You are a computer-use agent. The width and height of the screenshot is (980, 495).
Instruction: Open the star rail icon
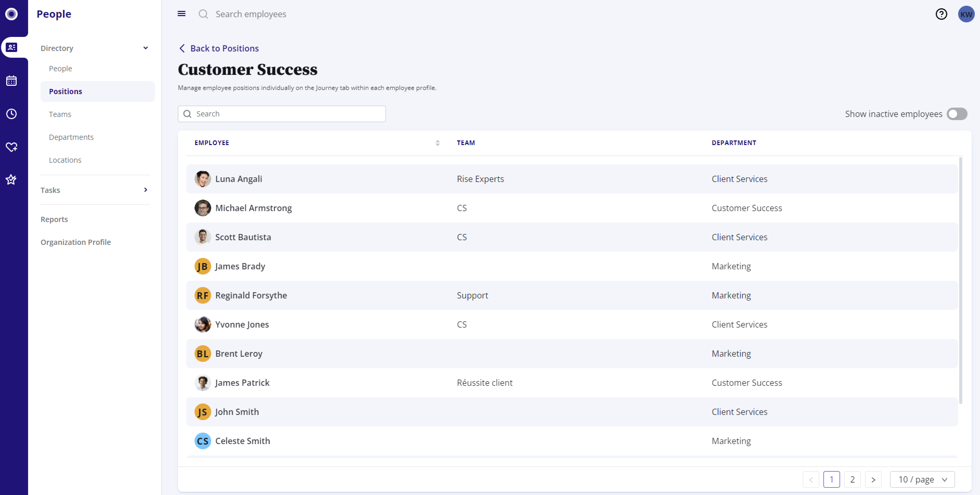(11, 179)
